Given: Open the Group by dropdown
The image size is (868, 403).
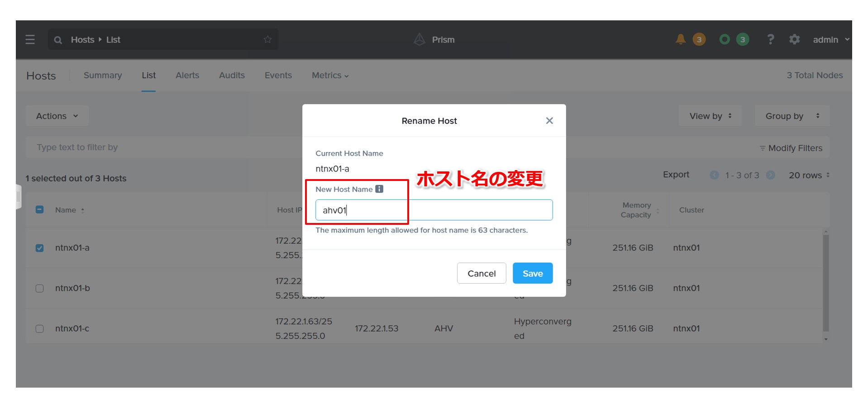Looking at the screenshot, I should [792, 116].
